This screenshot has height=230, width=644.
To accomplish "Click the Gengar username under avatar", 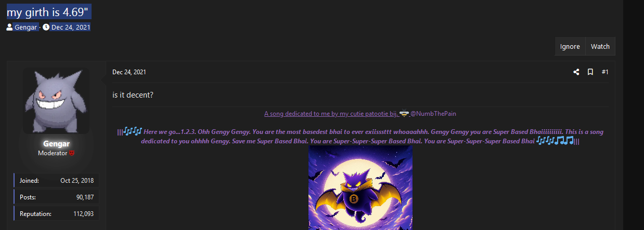I will click(57, 144).
